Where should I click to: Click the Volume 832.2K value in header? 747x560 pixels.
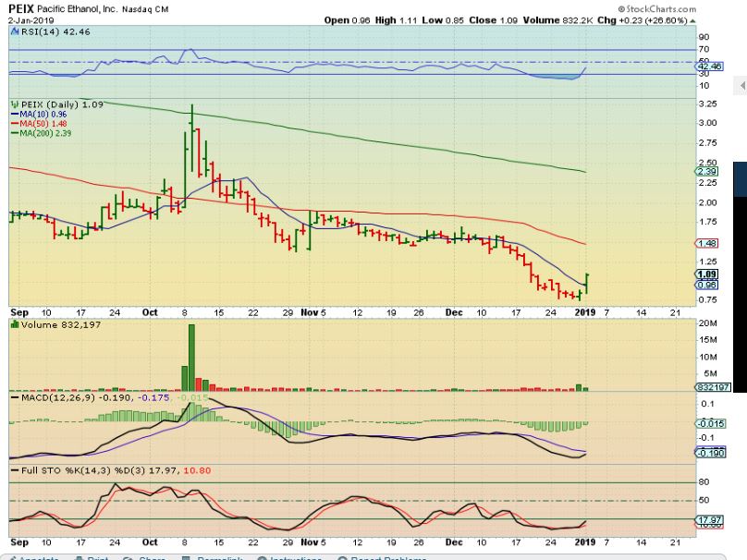(x=557, y=20)
